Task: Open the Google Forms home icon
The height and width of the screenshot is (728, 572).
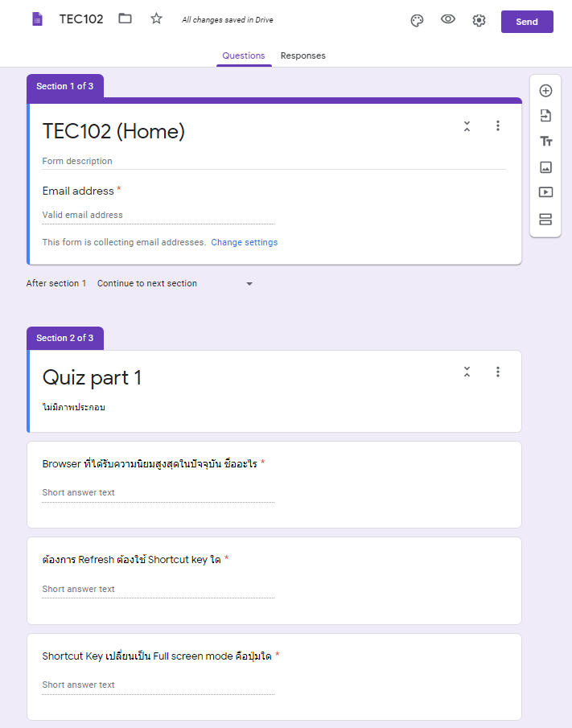Action: click(37, 19)
